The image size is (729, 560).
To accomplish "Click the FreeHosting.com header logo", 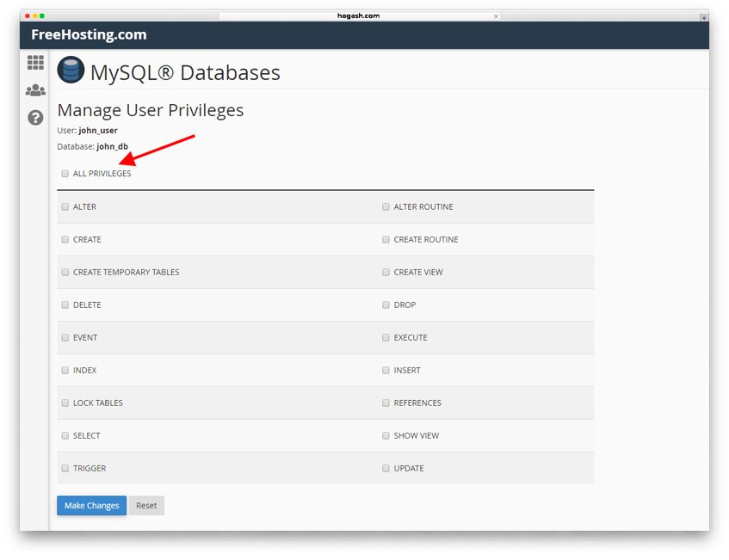I will pos(89,34).
